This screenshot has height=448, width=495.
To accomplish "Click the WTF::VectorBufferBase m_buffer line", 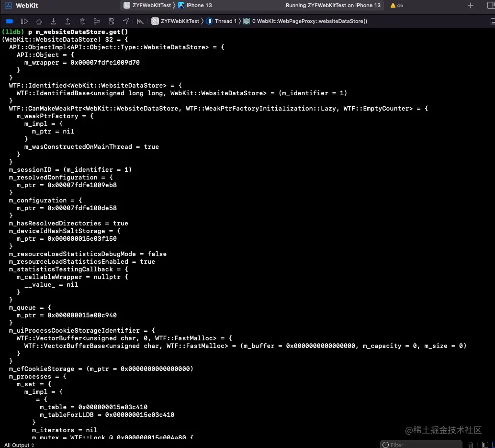I will click(x=245, y=346).
